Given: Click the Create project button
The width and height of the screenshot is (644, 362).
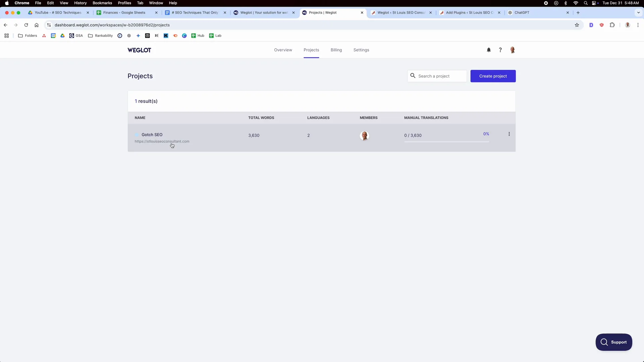Looking at the screenshot, I should [493, 76].
